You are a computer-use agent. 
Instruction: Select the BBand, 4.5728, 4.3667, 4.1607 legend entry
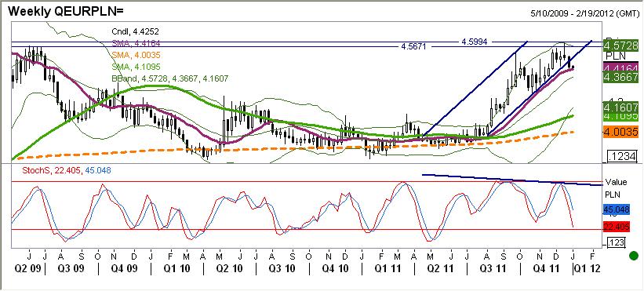point(169,78)
